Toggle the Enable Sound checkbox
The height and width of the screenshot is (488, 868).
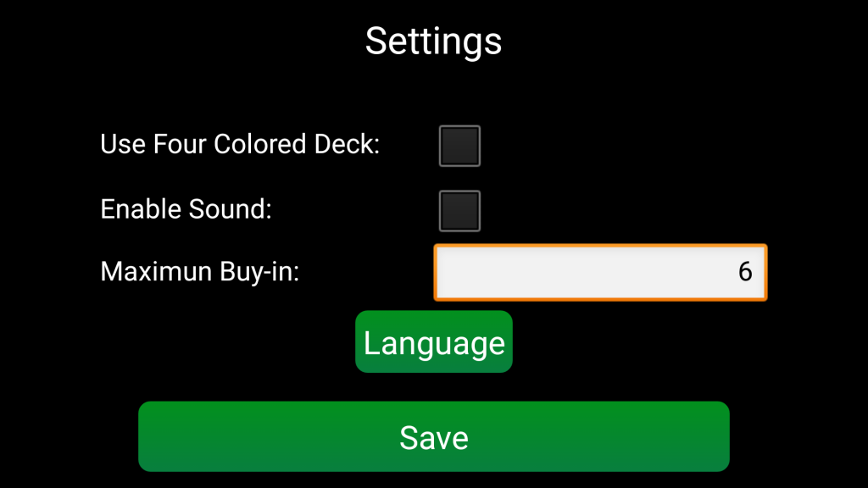coord(459,211)
